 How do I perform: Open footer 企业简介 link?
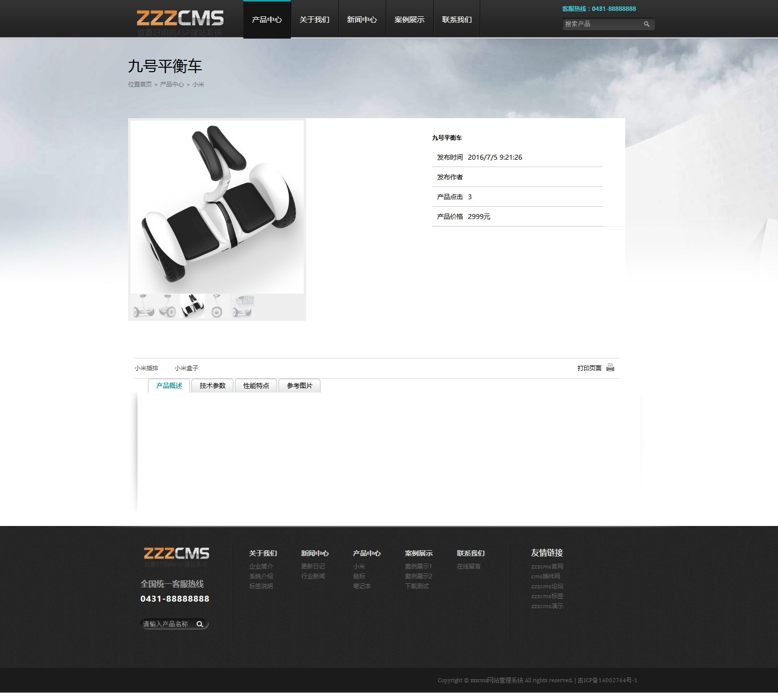tap(261, 567)
